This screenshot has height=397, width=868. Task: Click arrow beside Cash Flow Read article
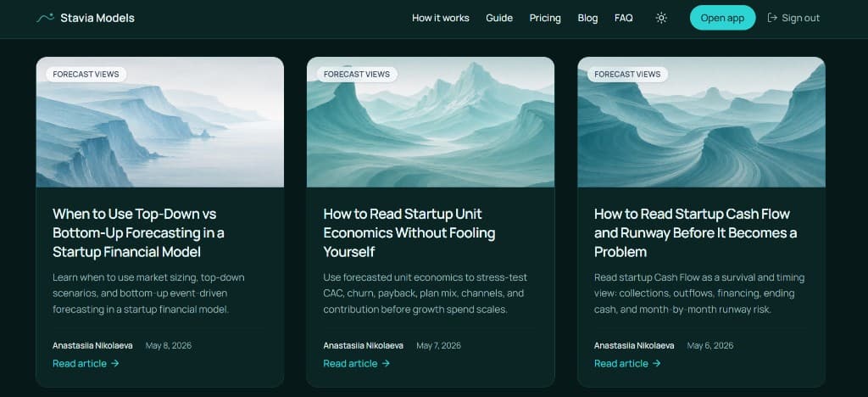coord(657,363)
